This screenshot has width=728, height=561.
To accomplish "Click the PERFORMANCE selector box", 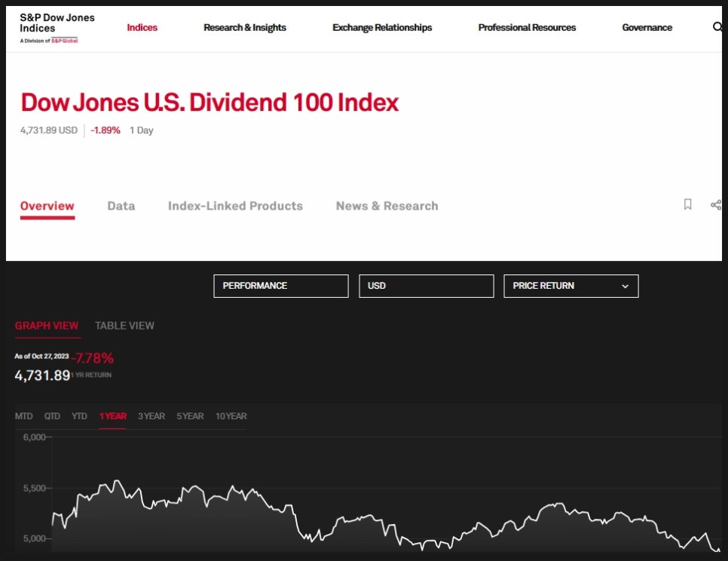I will 281,286.
